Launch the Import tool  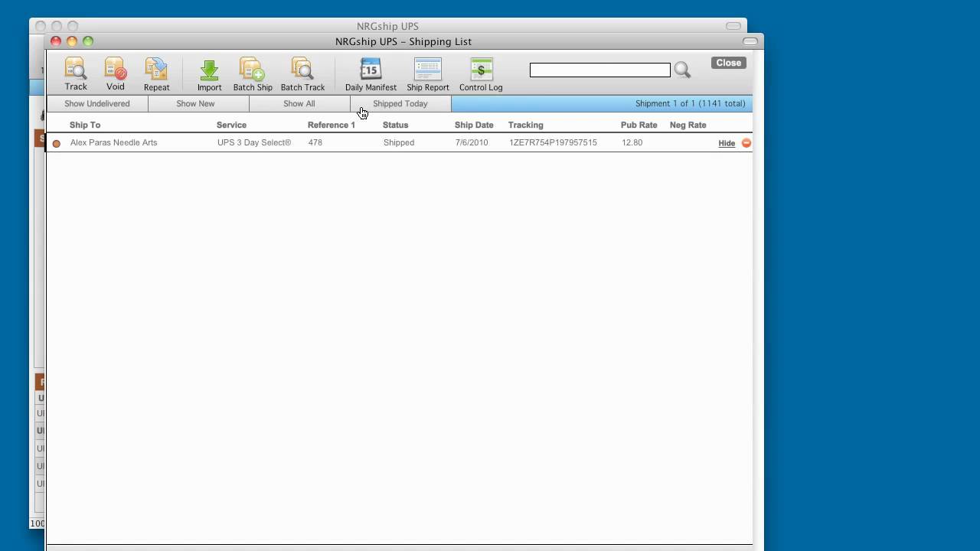pos(209,74)
